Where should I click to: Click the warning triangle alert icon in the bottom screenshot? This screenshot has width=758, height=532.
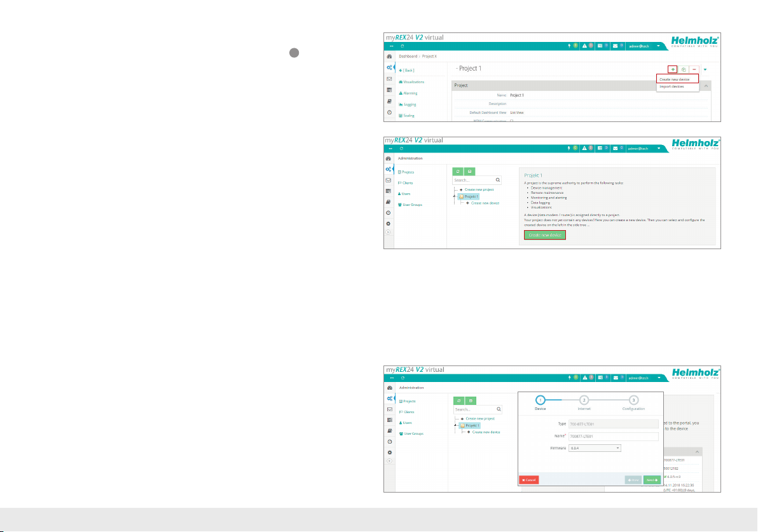tap(584, 378)
